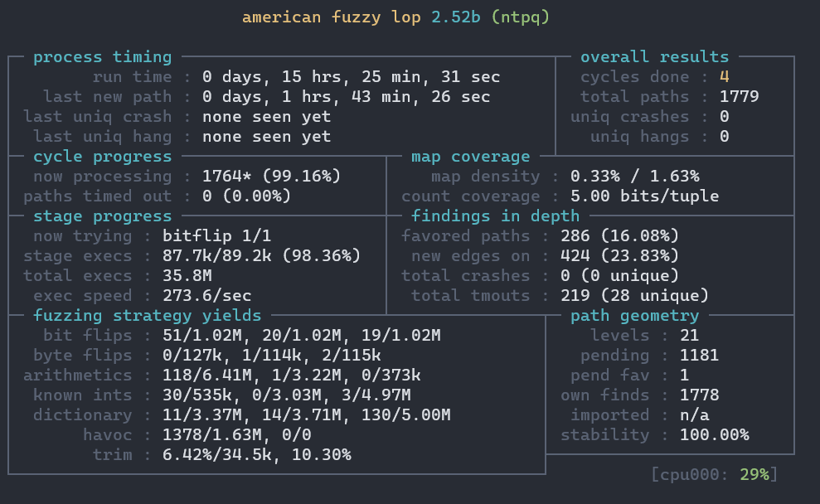Click the 'fuzzing strategy yields' section header
This screenshot has height=504, width=820.
147,315
